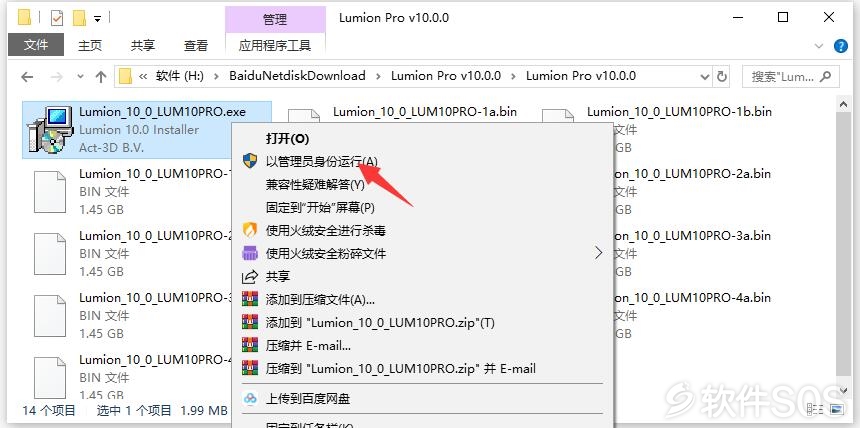This screenshot has height=428, width=860.
Task: Click the WinRAR icon beside Add to archive
Action: tap(250, 300)
